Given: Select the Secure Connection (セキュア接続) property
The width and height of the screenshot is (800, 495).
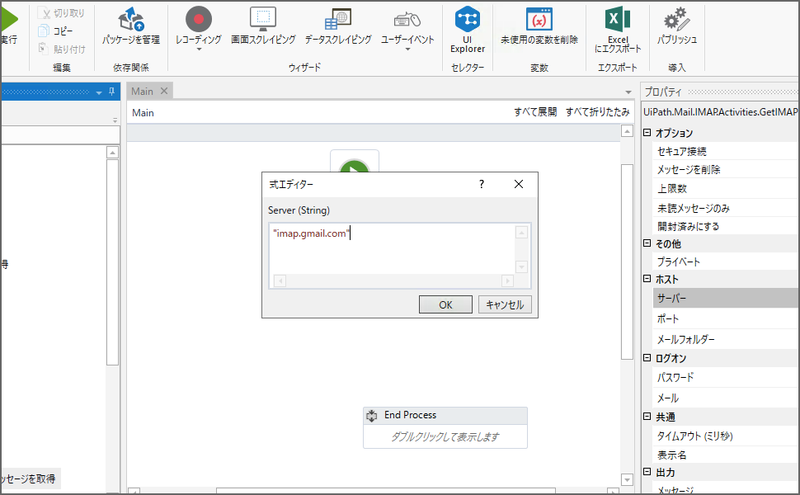Looking at the screenshot, I should click(726, 151).
